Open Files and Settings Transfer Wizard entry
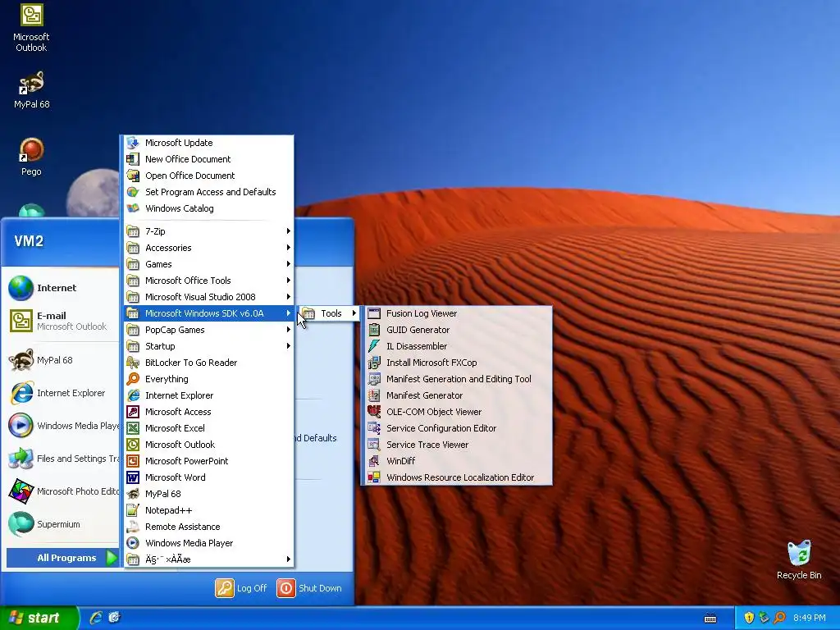 coord(62,459)
